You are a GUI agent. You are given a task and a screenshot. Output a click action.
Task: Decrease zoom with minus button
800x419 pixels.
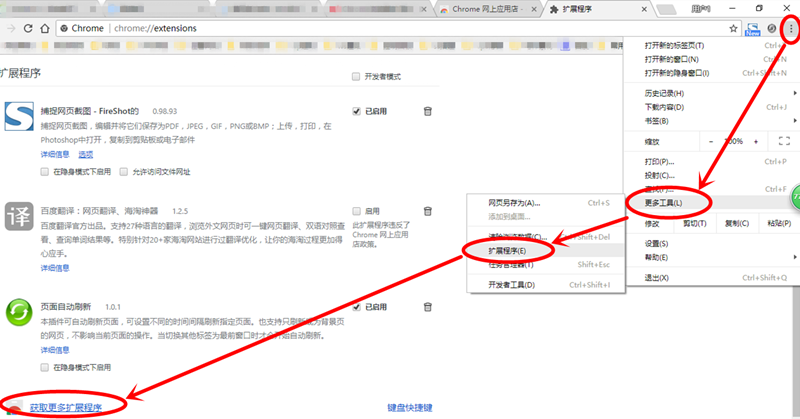point(711,141)
